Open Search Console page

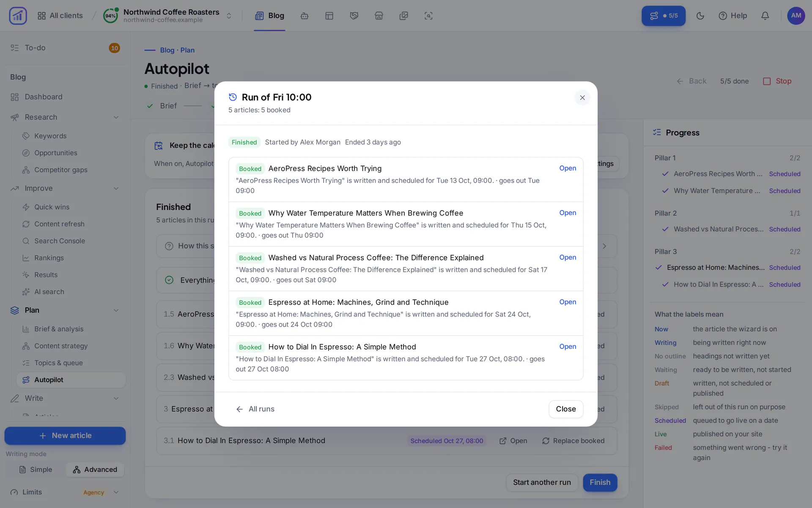coord(71,241)
